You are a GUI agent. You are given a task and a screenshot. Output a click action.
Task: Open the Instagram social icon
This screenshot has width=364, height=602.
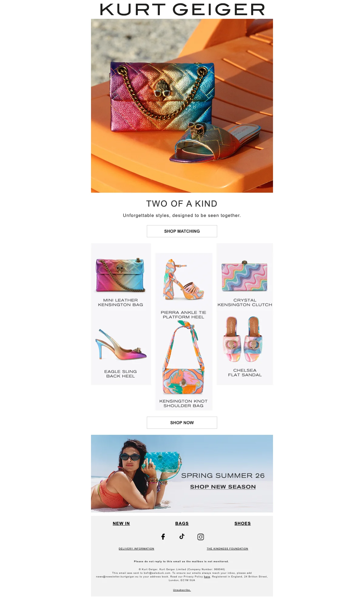coord(201,537)
